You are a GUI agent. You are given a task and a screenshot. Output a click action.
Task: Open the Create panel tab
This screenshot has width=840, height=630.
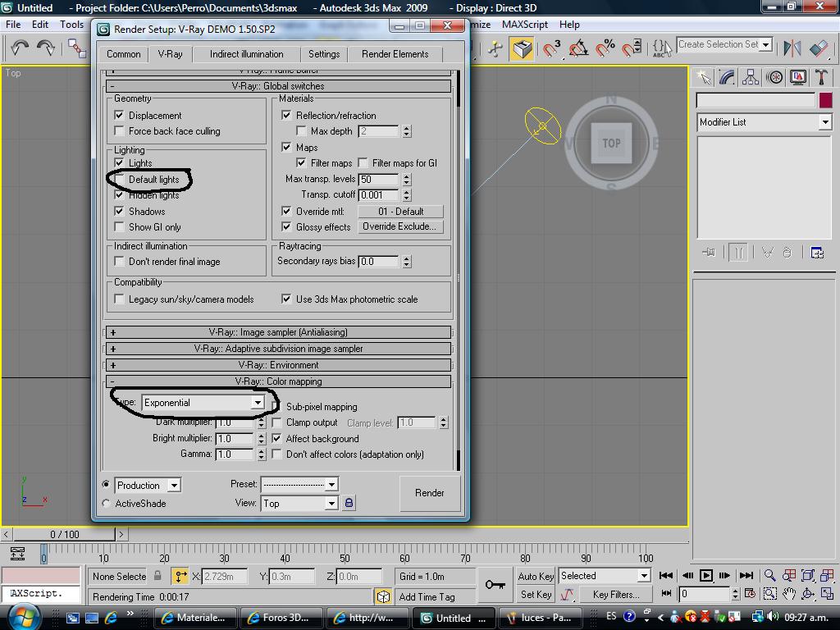tap(703, 78)
